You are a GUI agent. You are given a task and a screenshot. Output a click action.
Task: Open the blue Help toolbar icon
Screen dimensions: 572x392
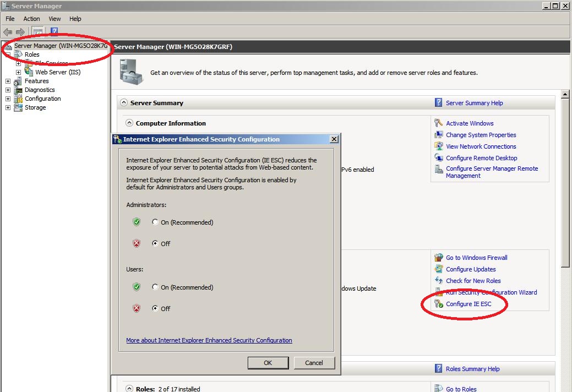54,31
